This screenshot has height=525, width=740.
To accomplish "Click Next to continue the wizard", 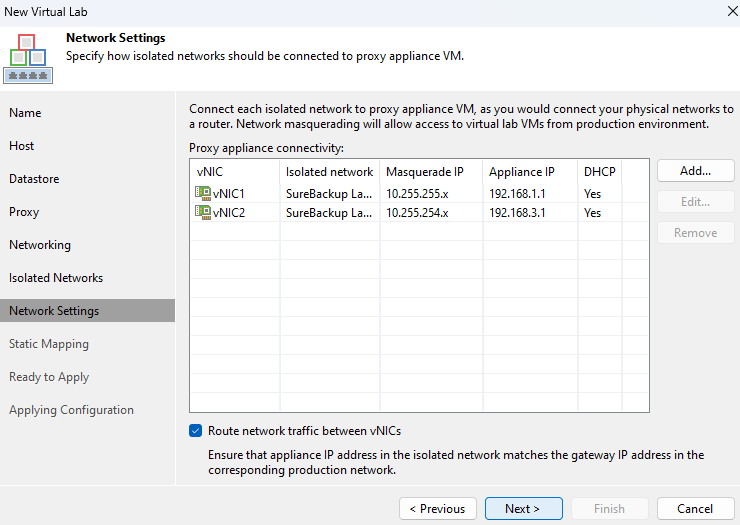I will (523, 508).
